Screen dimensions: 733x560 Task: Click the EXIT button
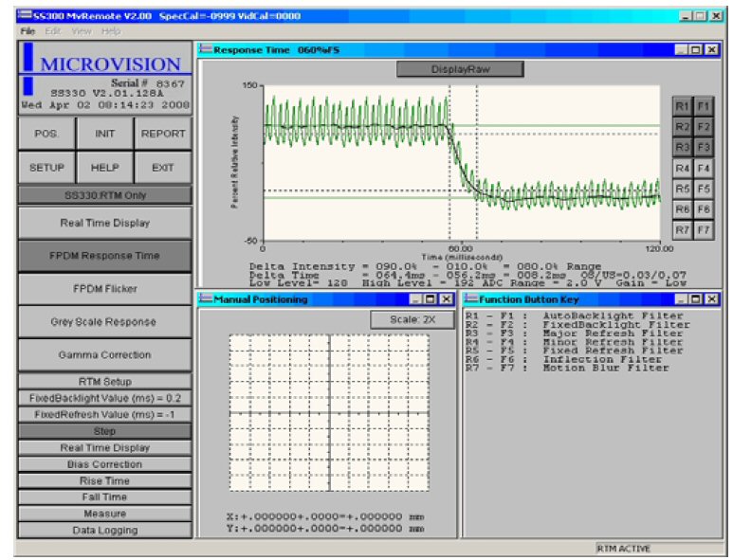[x=163, y=167]
